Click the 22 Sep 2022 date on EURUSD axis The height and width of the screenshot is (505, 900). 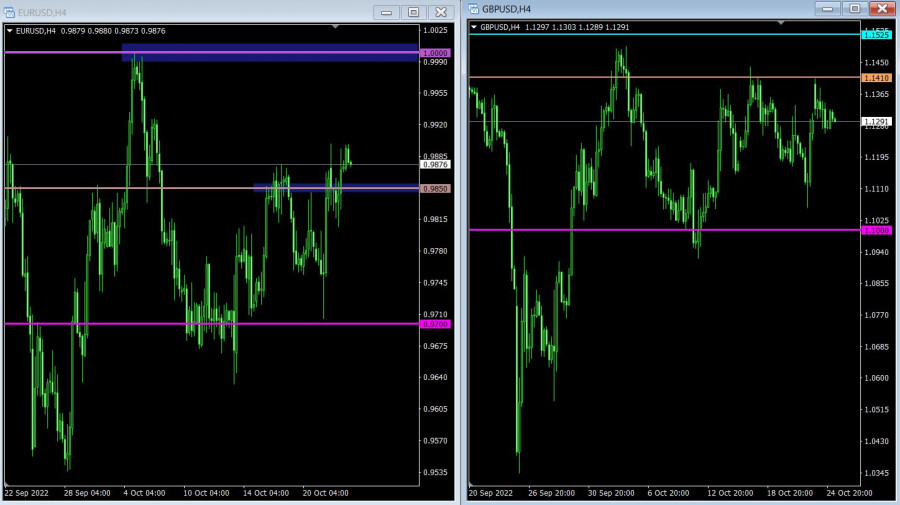tap(26, 493)
